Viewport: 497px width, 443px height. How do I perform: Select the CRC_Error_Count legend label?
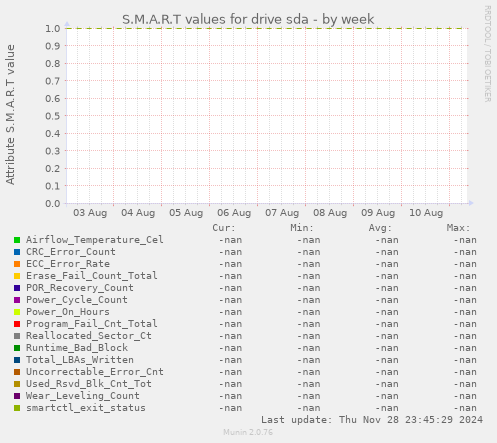(x=71, y=252)
